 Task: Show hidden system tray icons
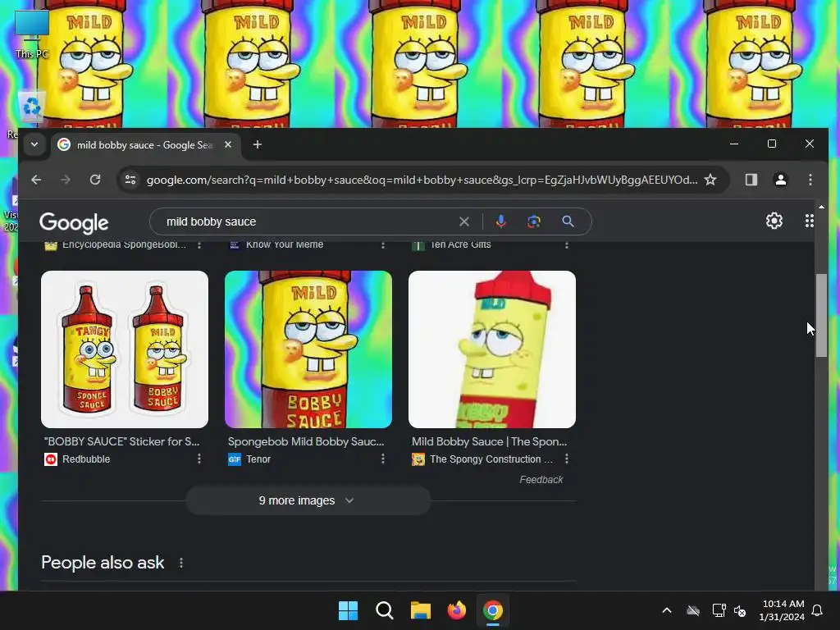pos(667,610)
